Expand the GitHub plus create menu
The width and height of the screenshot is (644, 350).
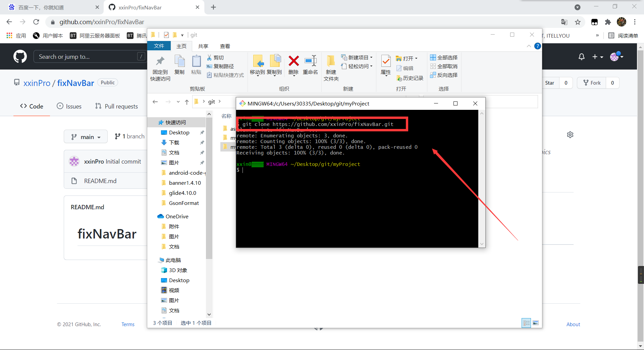click(597, 57)
